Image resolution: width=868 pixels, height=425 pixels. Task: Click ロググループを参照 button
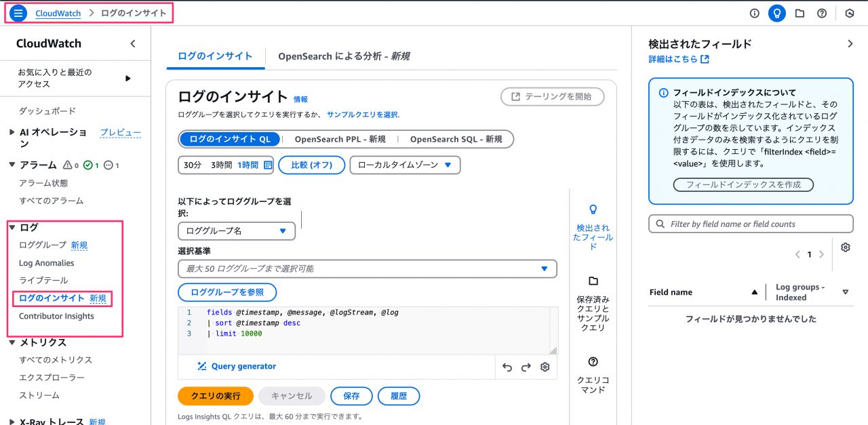[227, 293]
